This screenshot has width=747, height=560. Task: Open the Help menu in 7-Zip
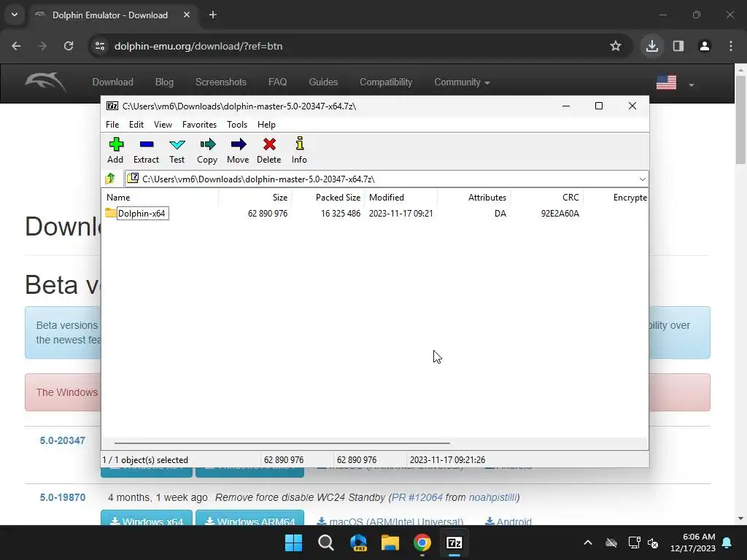coord(266,124)
